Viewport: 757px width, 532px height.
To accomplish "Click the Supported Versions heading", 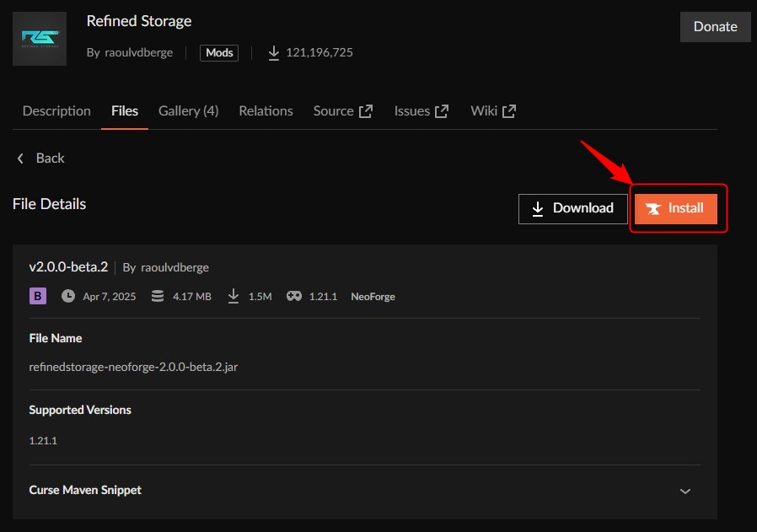I will [x=80, y=410].
